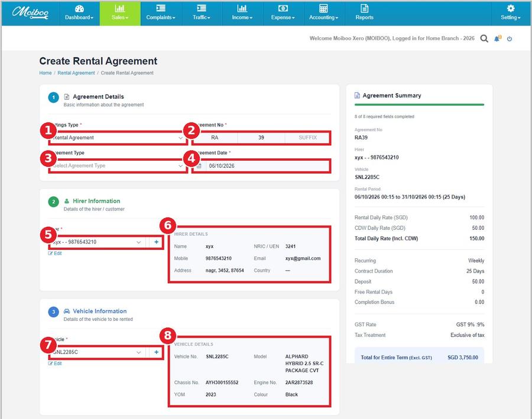Click RA39 in Agreement Summary
The height and width of the screenshot is (419, 532).
click(x=361, y=138)
